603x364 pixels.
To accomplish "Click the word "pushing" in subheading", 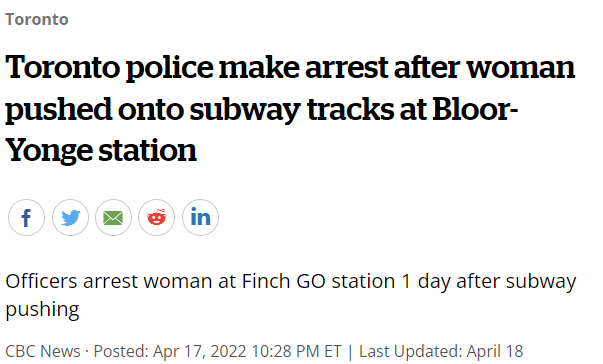I will pos(42,310).
